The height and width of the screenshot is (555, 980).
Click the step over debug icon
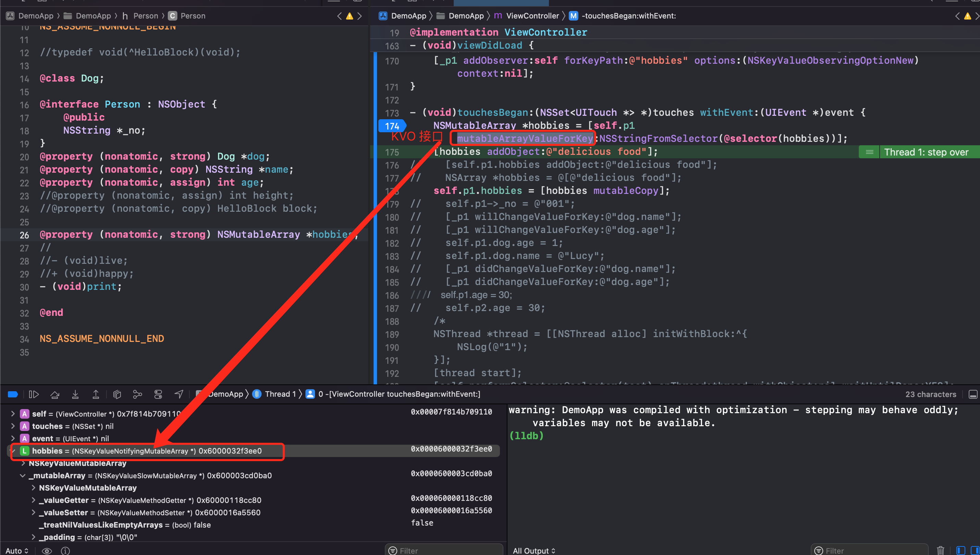[55, 394]
